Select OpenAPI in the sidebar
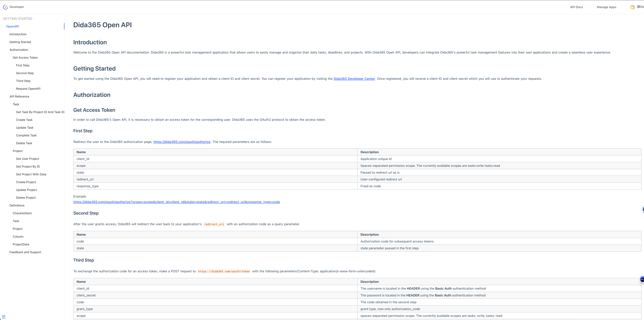644x320 pixels. (x=13, y=26)
